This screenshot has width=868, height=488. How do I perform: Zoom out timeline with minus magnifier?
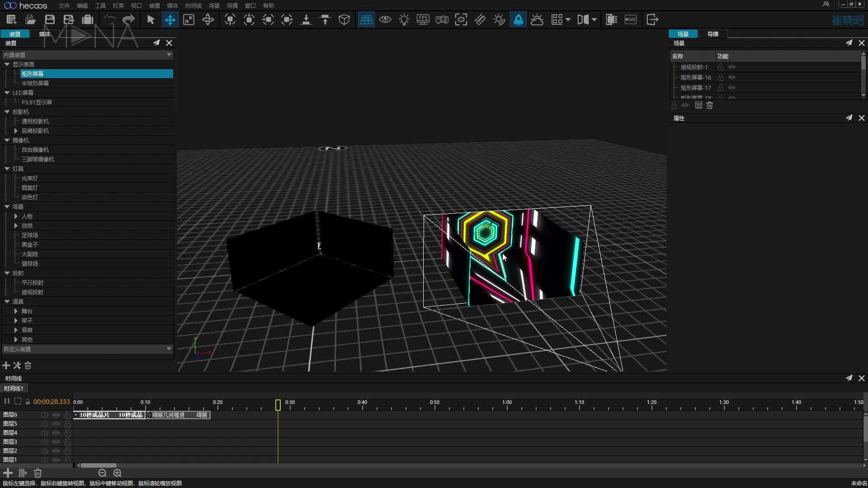(x=102, y=473)
